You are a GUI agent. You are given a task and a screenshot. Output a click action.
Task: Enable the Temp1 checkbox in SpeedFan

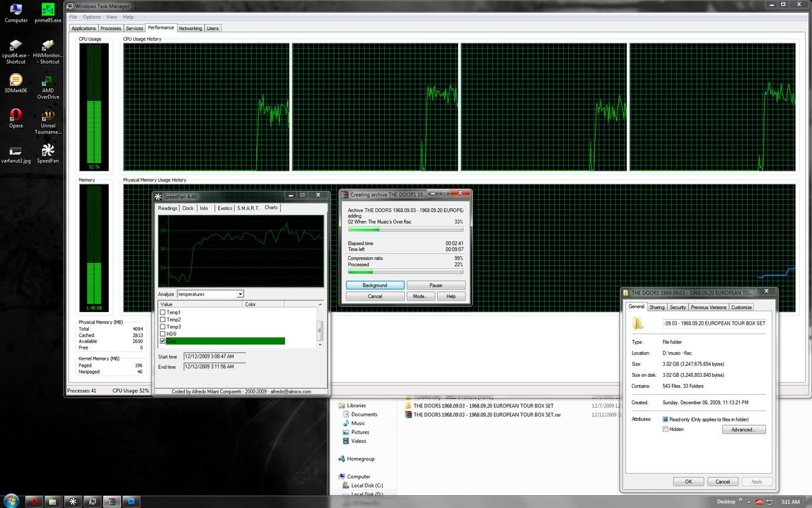tap(163, 313)
